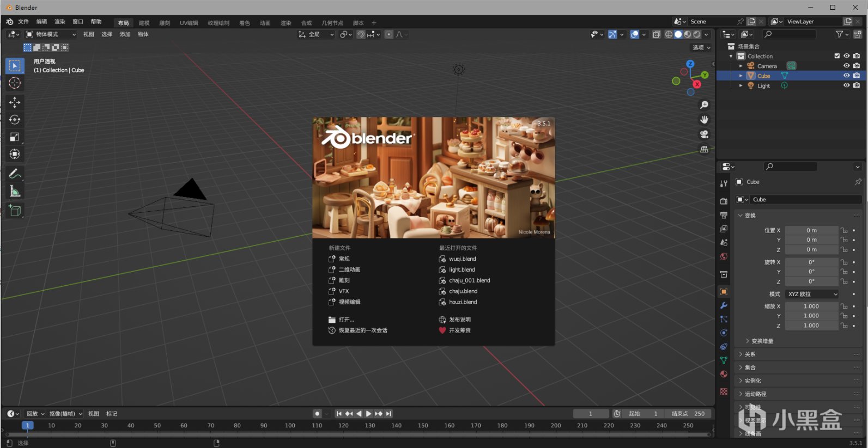Lock the Location X value
The height and width of the screenshot is (448, 868).
843,230
